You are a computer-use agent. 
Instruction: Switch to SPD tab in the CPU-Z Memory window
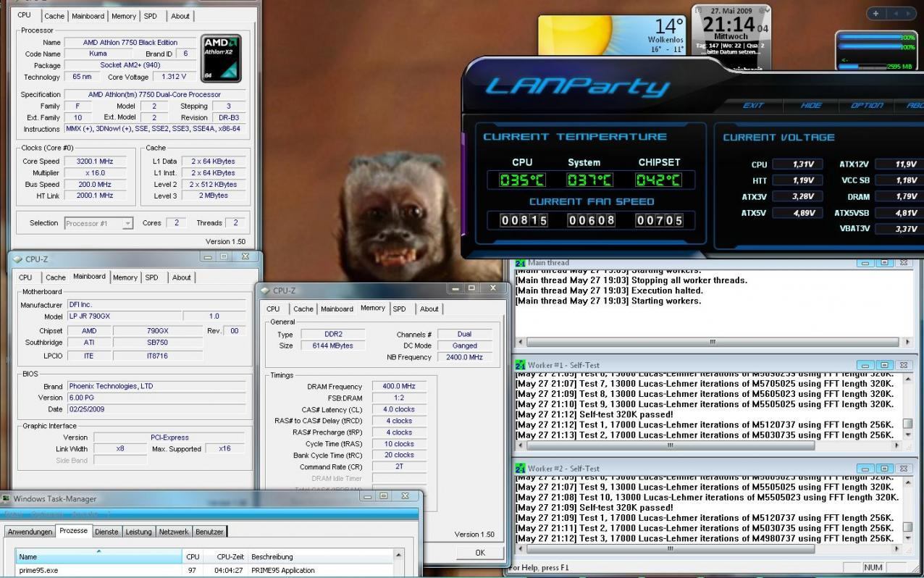pyautogui.click(x=399, y=309)
